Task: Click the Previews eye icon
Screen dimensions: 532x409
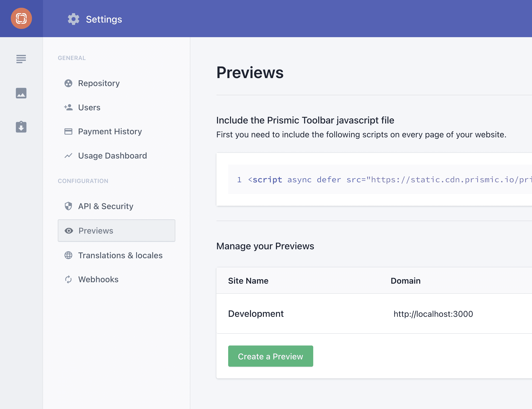Action: (x=69, y=231)
